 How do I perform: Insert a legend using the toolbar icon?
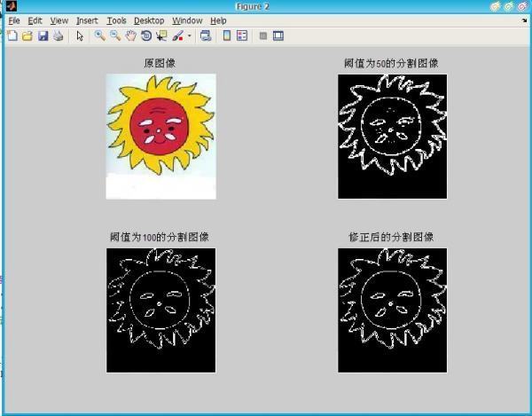tap(242, 35)
